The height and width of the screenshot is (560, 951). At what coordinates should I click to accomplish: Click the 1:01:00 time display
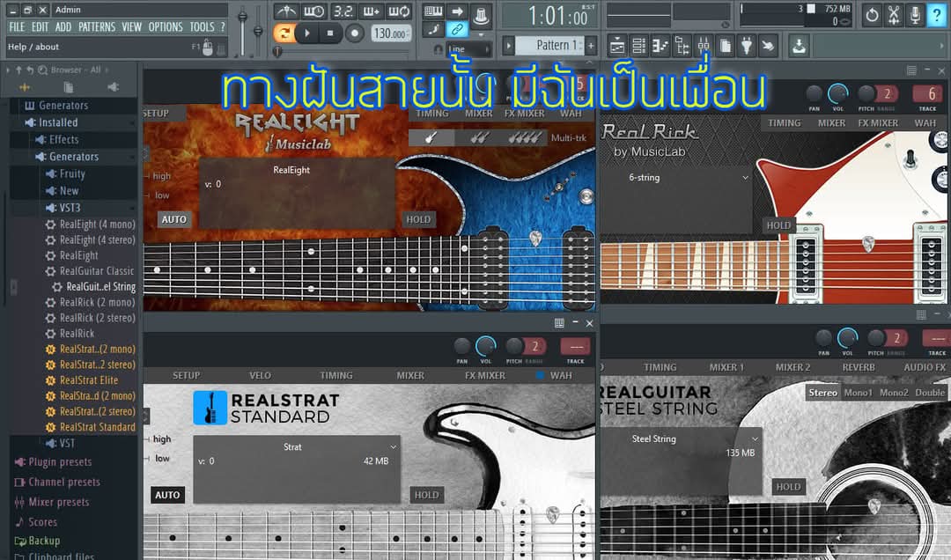(x=549, y=15)
